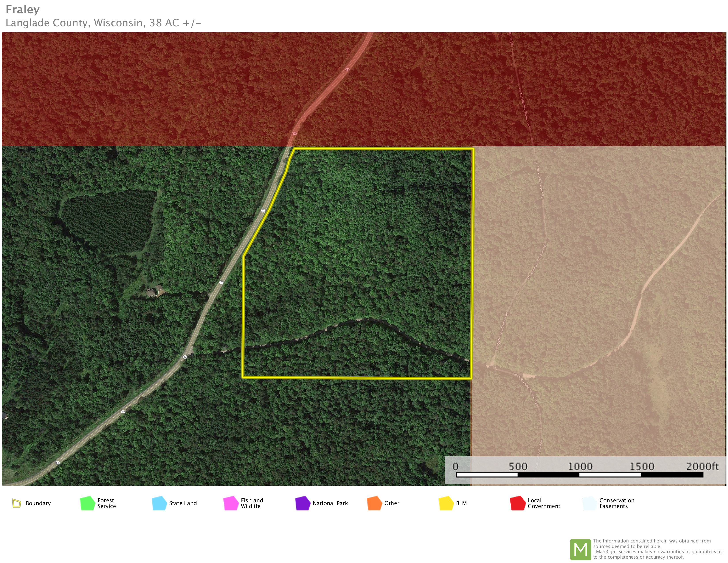Image resolution: width=728 pixels, height=563 pixels.
Task: Click the blue State Land legend swatch
Action: [x=159, y=503]
